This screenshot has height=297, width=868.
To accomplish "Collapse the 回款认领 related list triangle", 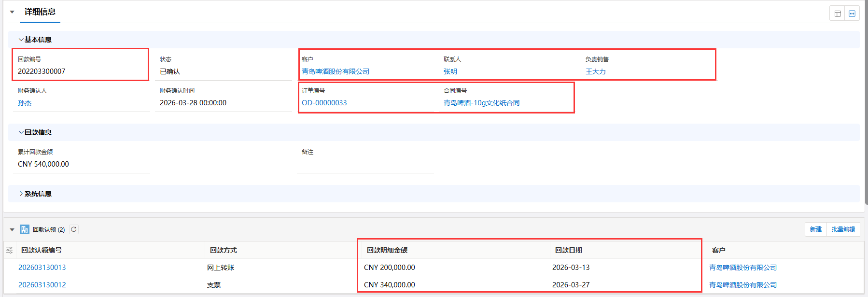I will coord(12,230).
